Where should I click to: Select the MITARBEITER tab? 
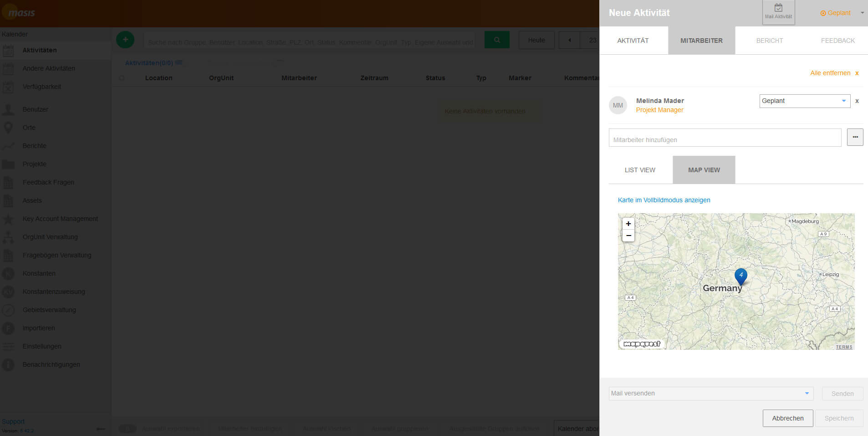pos(701,41)
